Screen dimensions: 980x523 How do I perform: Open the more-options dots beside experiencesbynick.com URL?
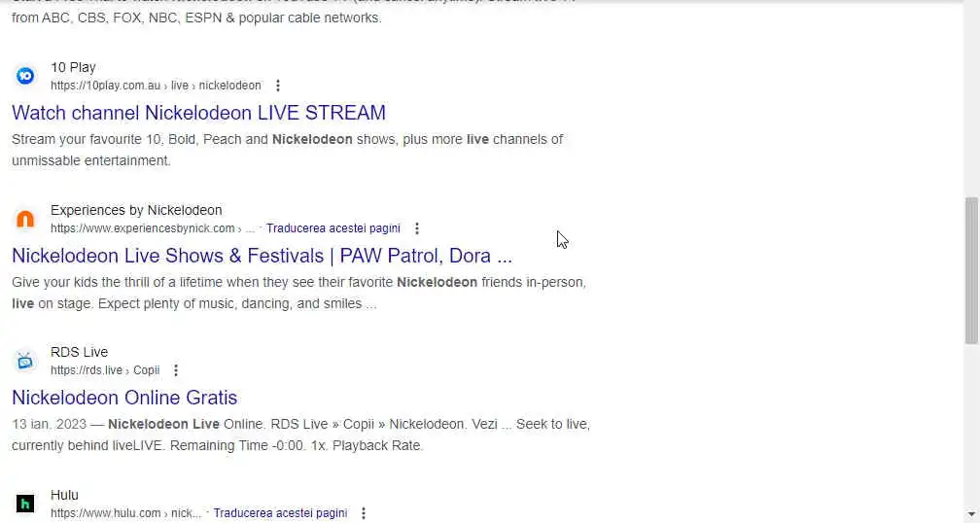pyautogui.click(x=417, y=228)
